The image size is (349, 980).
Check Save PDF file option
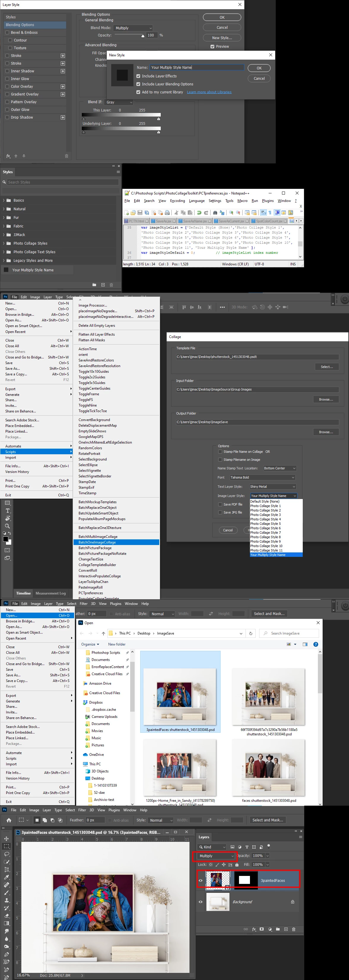(220, 504)
